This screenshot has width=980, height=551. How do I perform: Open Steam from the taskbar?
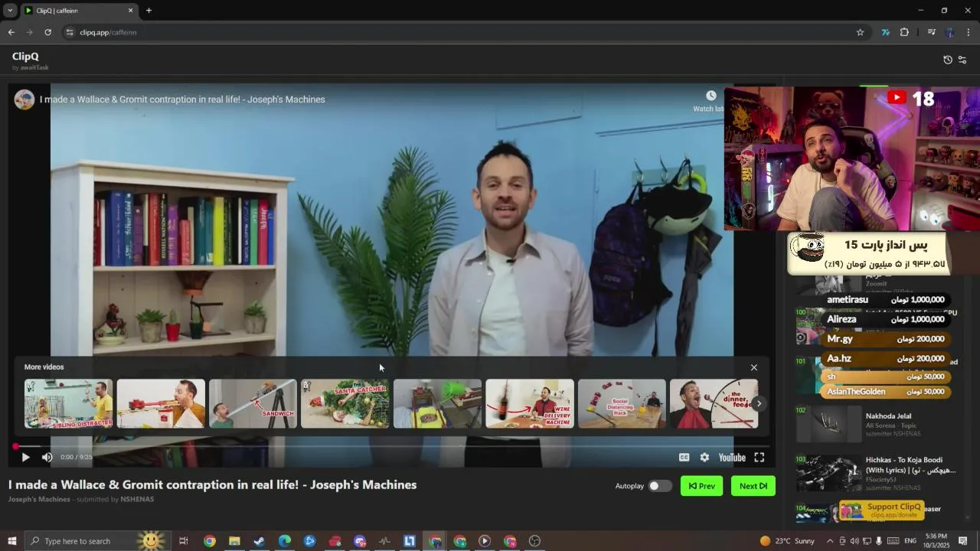259,541
